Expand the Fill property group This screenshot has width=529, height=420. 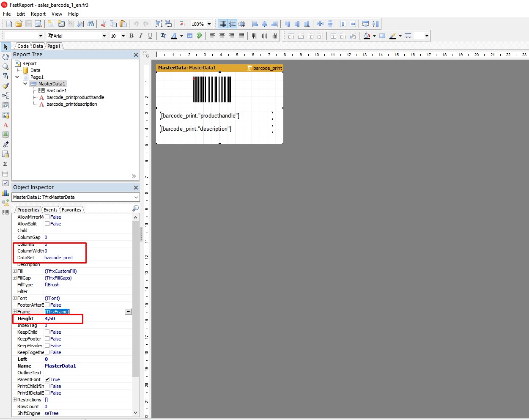(14, 271)
